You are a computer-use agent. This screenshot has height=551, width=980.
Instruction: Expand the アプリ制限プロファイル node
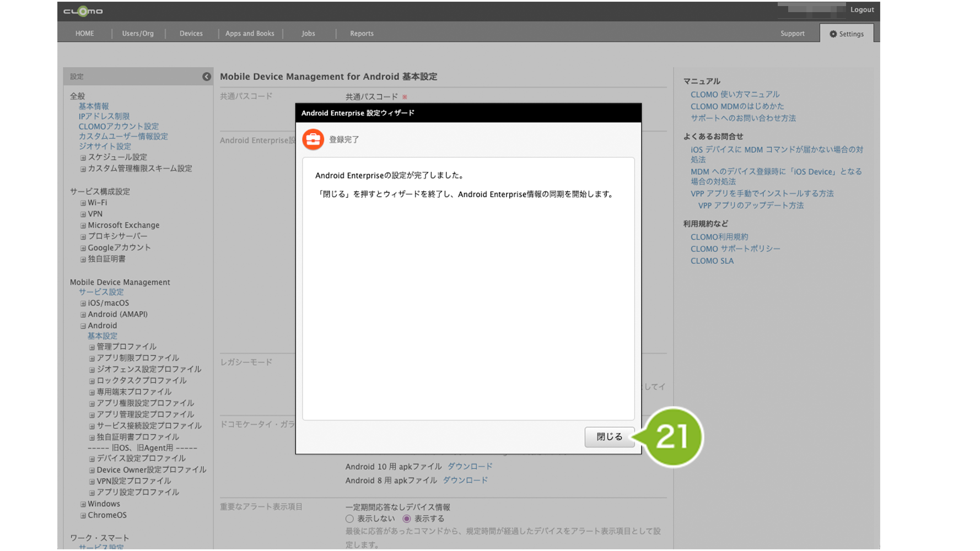click(92, 359)
